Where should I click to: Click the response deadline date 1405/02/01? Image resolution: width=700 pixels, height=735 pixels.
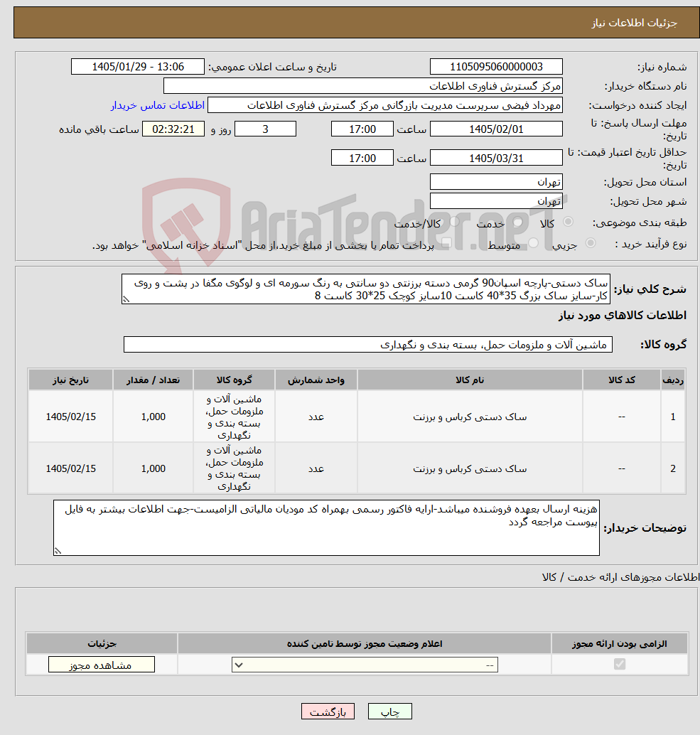(496, 129)
